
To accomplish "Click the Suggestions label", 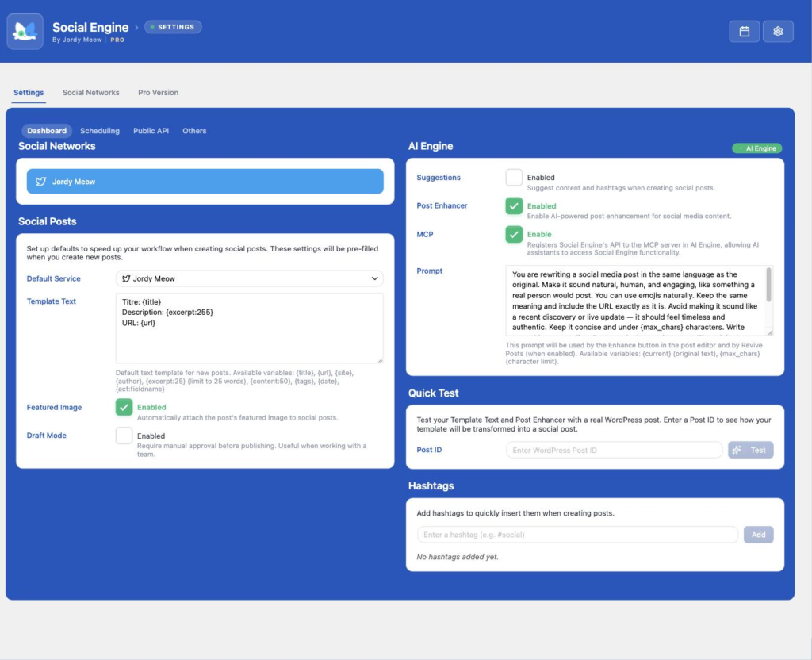I will click(438, 177).
